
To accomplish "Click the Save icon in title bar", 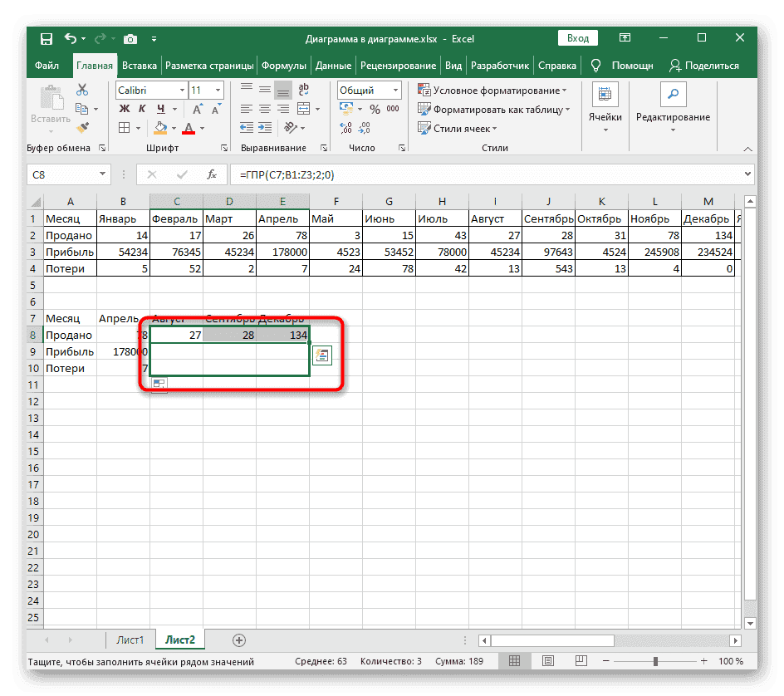I will tap(46, 38).
